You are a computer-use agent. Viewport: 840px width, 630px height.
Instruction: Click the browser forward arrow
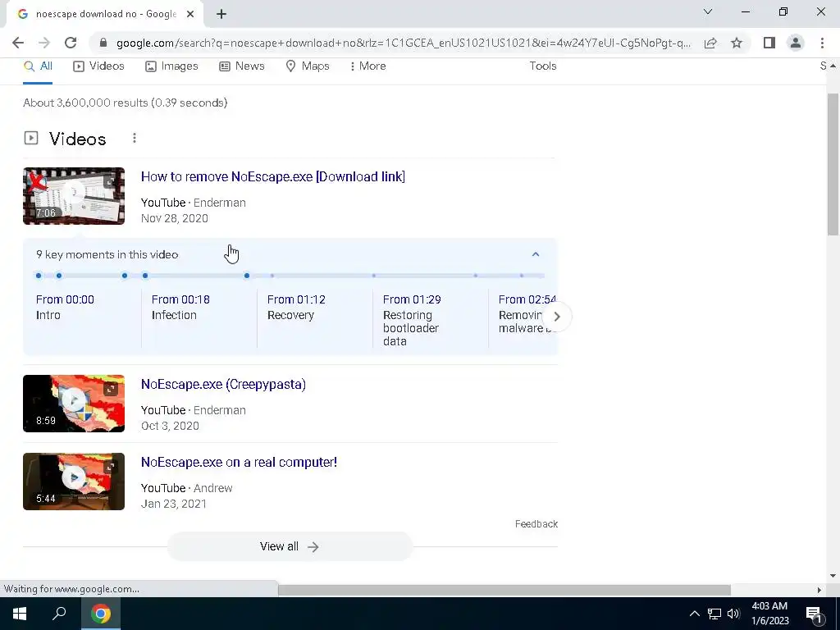point(44,43)
